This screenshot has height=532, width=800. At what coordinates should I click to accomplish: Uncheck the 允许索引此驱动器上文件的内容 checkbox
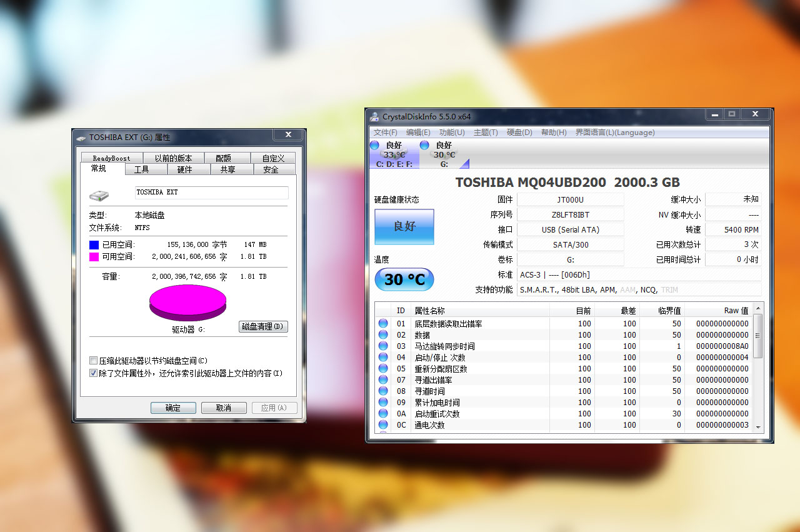(x=94, y=373)
